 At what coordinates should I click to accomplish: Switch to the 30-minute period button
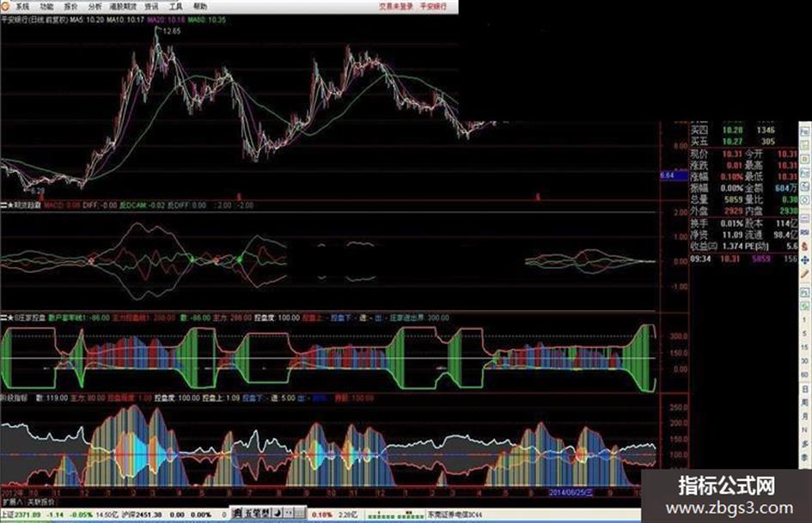coord(805,361)
